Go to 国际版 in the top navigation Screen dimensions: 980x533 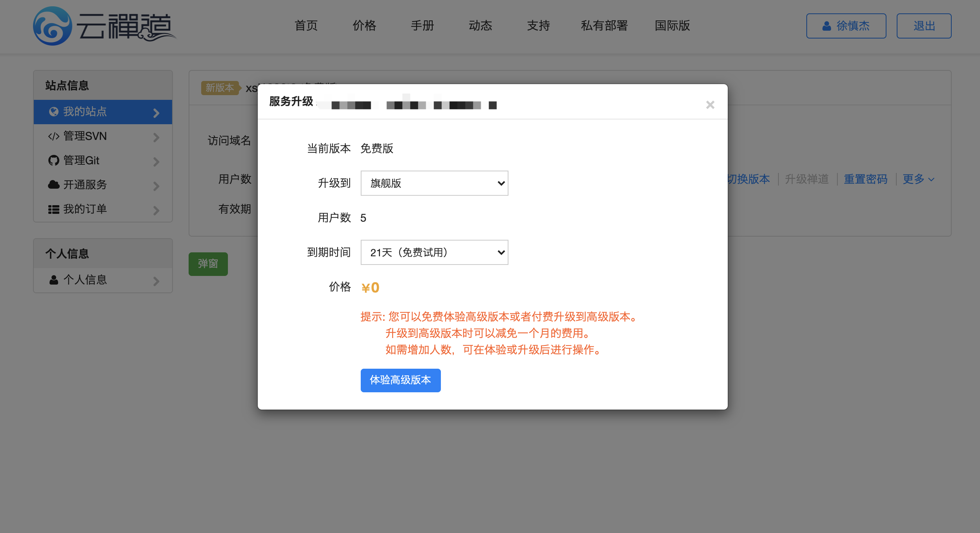672,26
